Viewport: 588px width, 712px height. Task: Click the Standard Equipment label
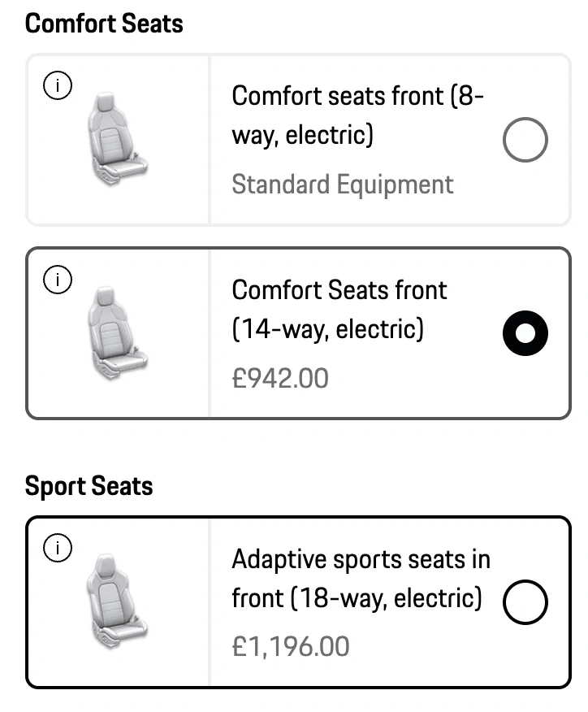(342, 185)
